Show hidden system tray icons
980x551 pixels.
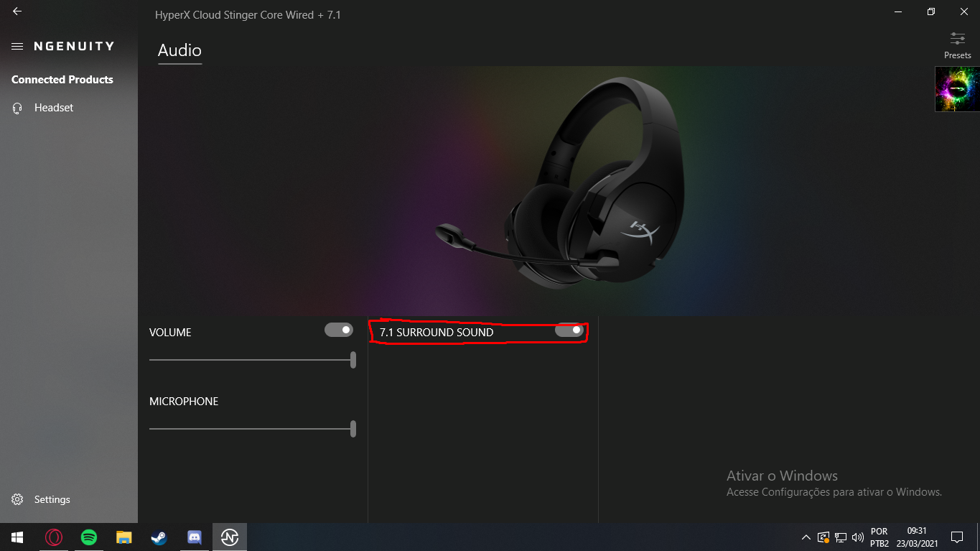click(x=806, y=537)
